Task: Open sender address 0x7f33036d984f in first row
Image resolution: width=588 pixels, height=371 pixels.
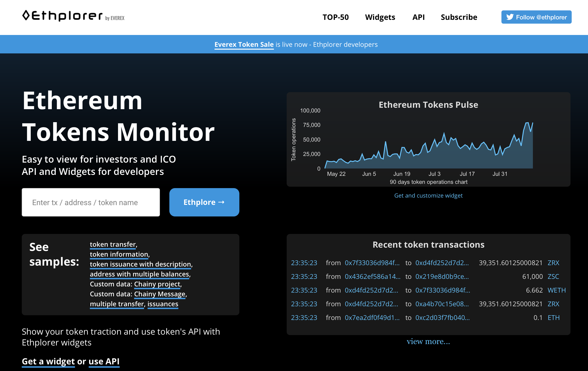Action: pyautogui.click(x=372, y=263)
